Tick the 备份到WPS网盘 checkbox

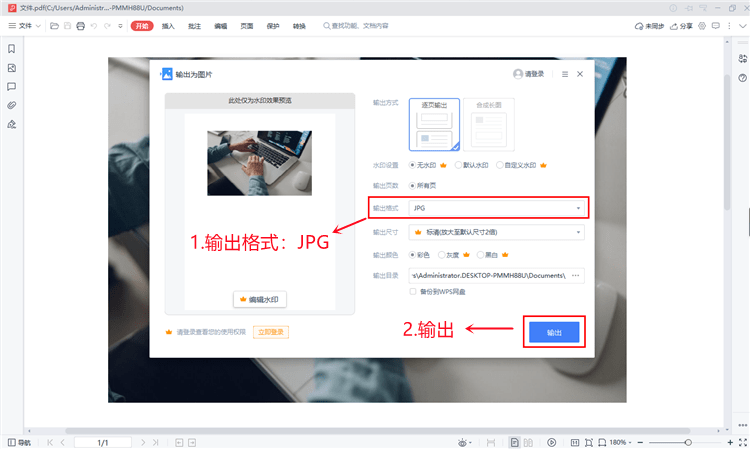[413, 291]
